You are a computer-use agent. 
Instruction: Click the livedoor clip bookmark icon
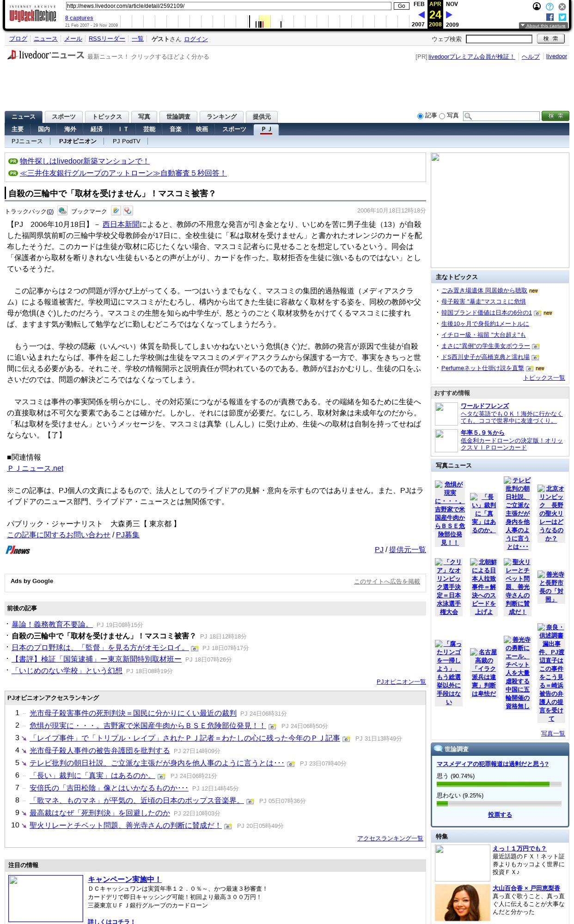116,211
